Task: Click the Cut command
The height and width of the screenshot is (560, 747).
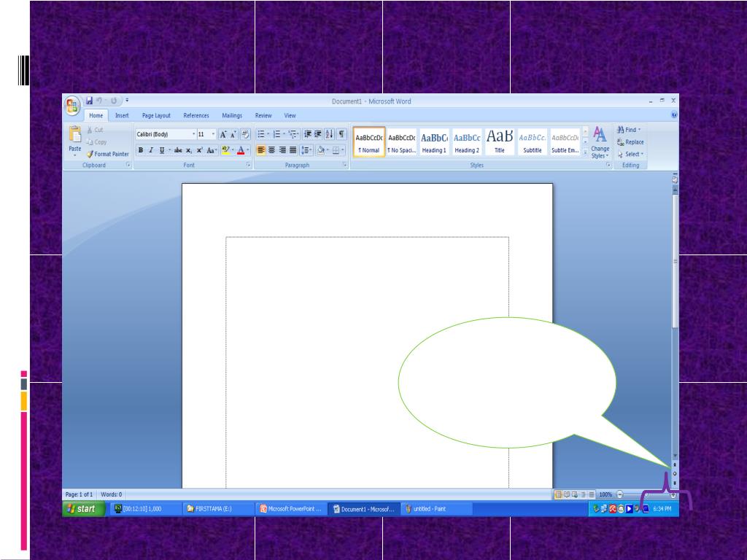Action: (x=95, y=130)
